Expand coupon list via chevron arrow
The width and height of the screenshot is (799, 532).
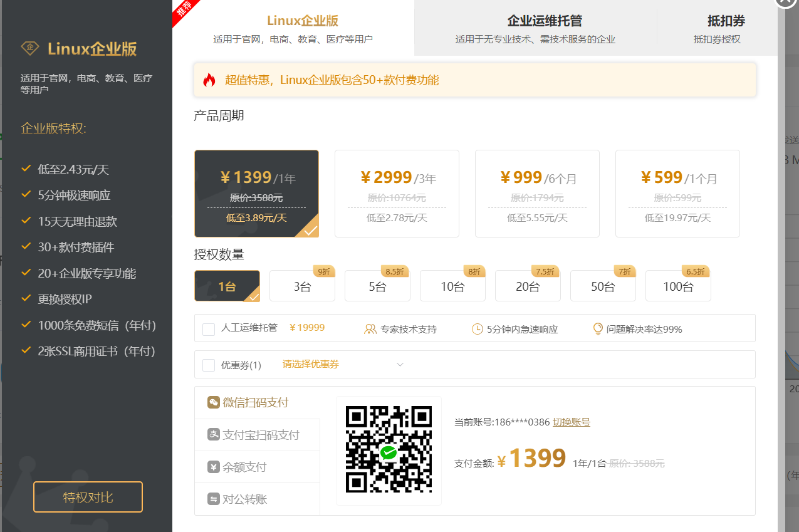point(400,364)
